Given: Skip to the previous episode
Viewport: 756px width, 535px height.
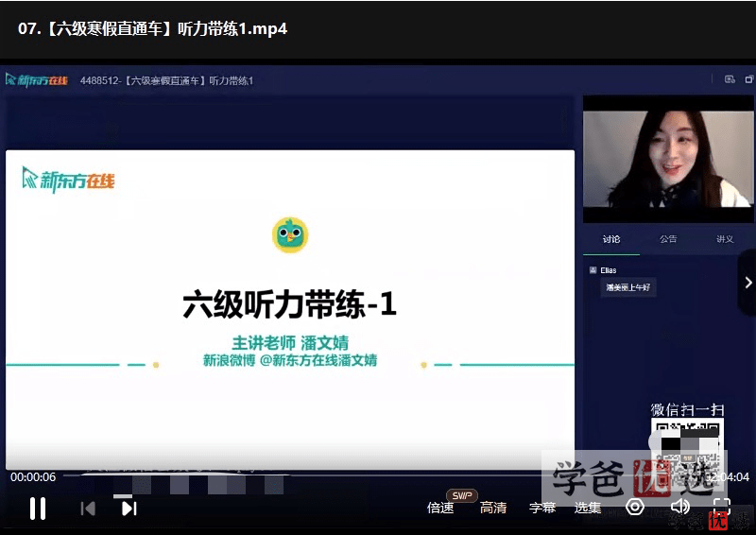Looking at the screenshot, I should [x=88, y=508].
